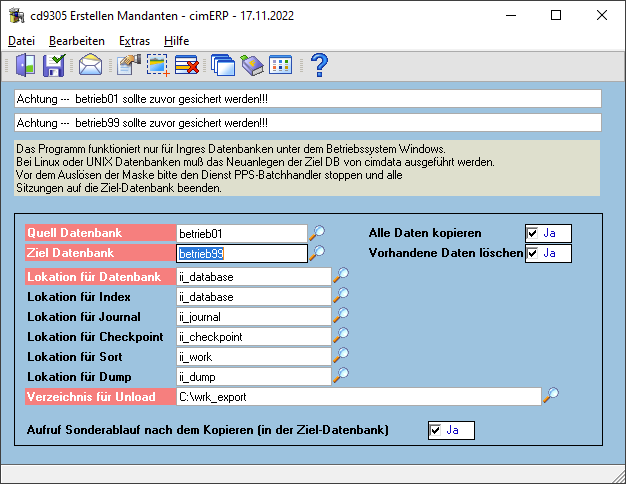Image resolution: width=626 pixels, height=484 pixels.
Task: Open the blue question mark help icon
Action: pyautogui.click(x=319, y=65)
